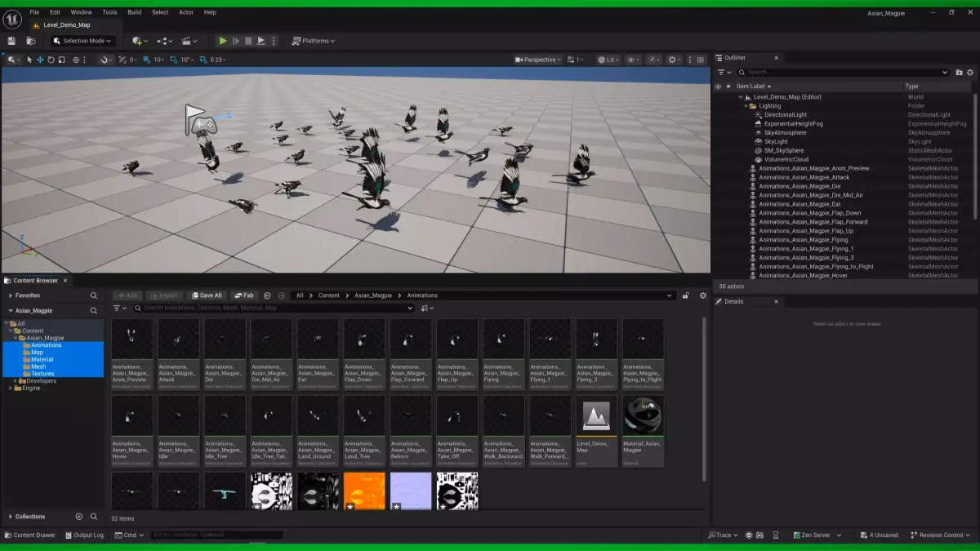Save current level with the floppy disk icon
Viewport: 980px width, 551px height.
[11, 41]
